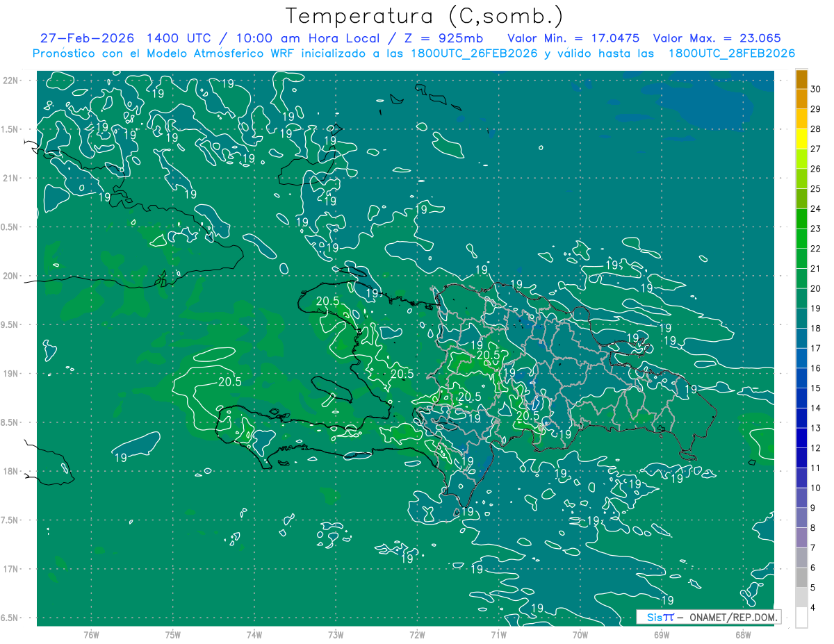Viewport: 834px width, 644px height.
Task: Click the "20N" latitude axis label
Action: (11, 276)
